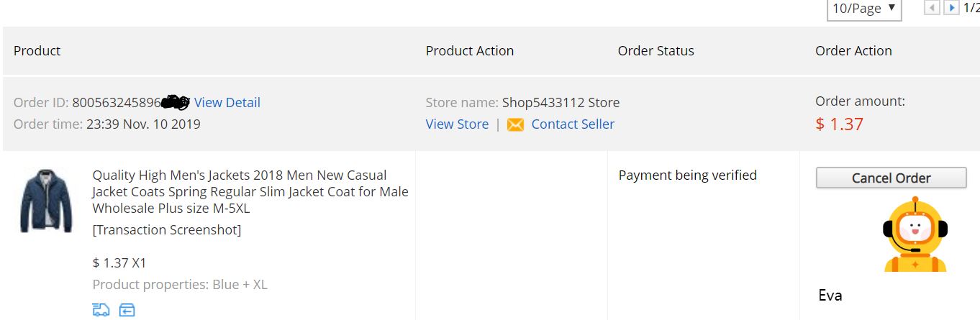The image size is (980, 320).
Task: Open the Transaction Screenshot link
Action: point(167,229)
